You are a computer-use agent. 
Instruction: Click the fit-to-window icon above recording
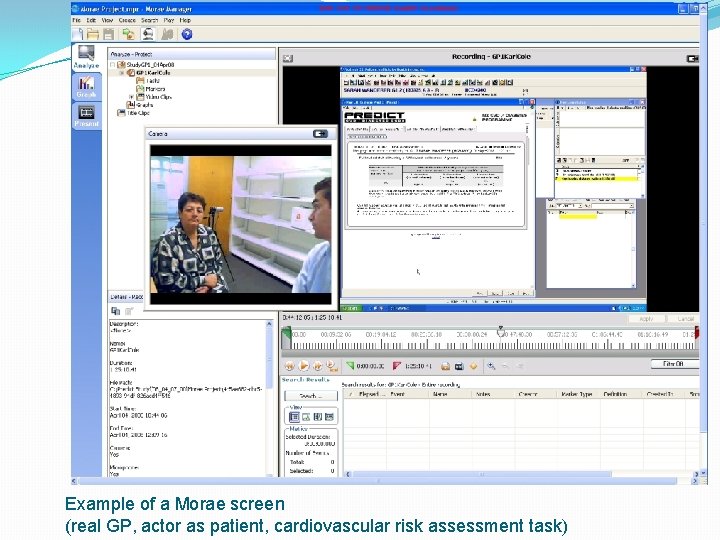tap(288, 58)
